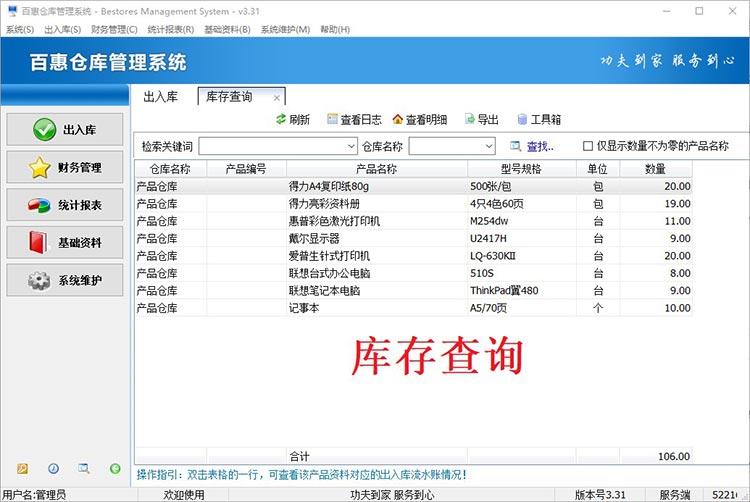Screen dimensions: 750x502
Task: Click the 版本号3.31 status bar entry
Action: (600, 495)
